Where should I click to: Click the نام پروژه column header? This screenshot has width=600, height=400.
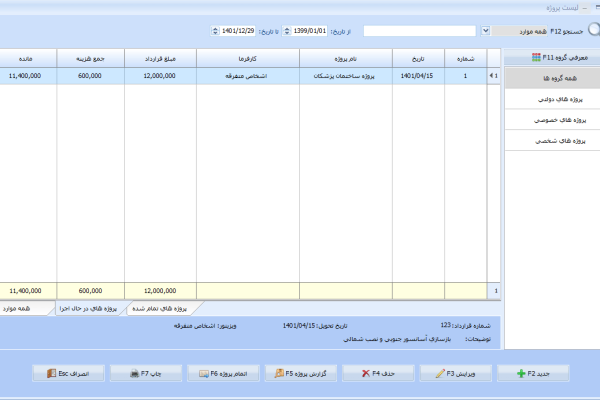tap(346, 59)
